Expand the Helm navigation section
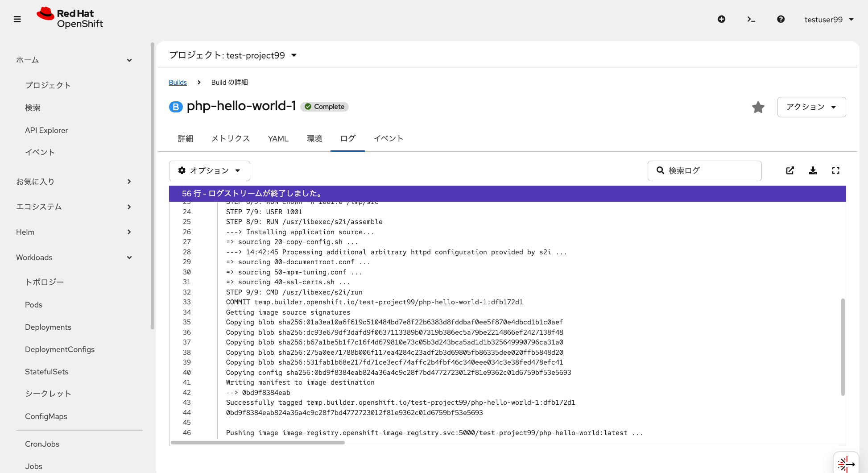The width and height of the screenshot is (868, 473). [x=74, y=232]
